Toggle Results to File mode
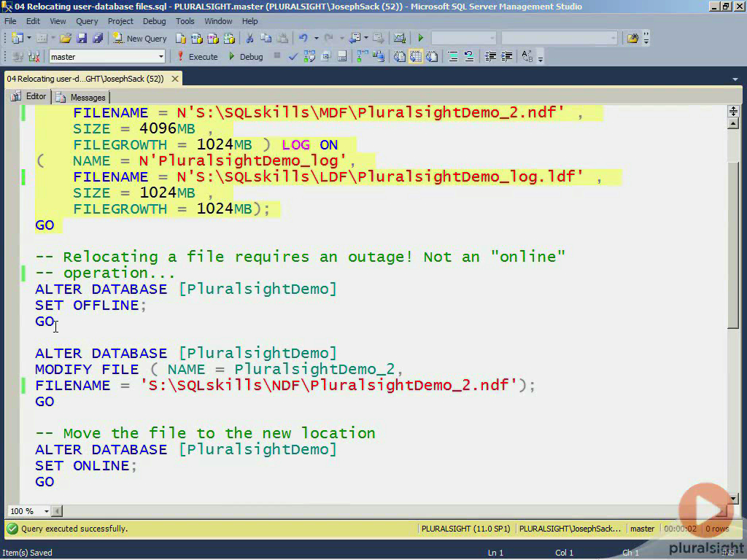 (x=432, y=57)
